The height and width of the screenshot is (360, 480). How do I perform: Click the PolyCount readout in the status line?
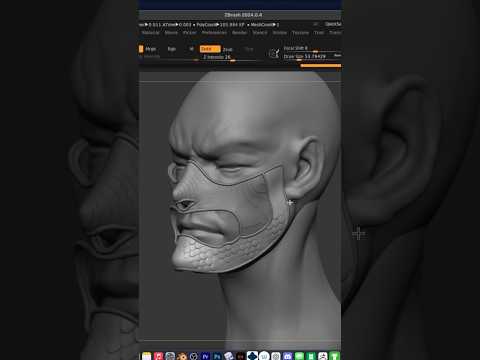pyautogui.click(x=220, y=25)
